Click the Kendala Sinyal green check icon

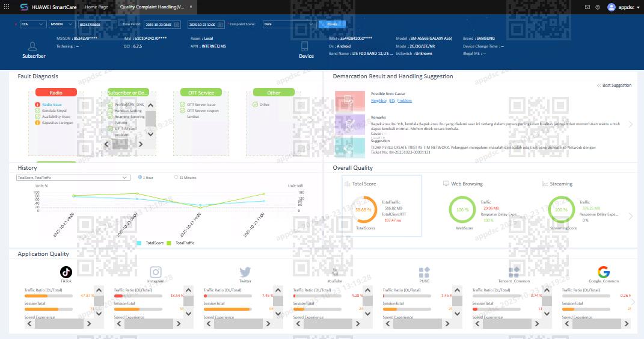pos(37,111)
